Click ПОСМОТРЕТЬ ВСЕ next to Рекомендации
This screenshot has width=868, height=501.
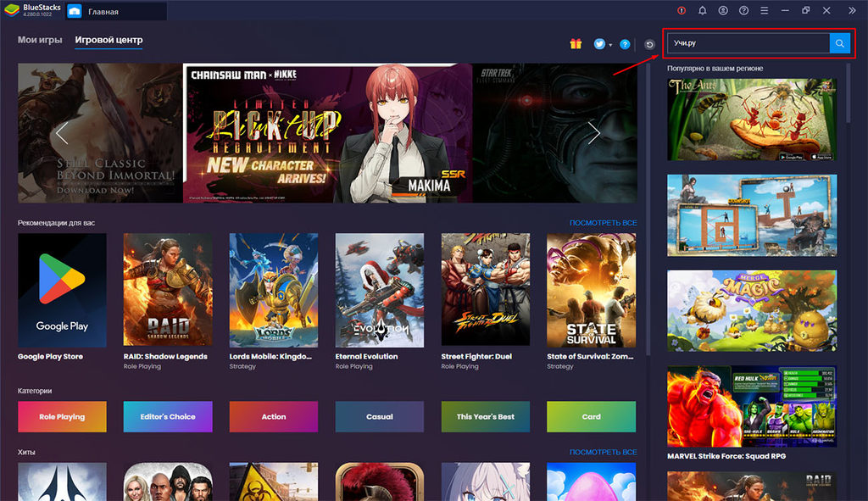coord(603,223)
